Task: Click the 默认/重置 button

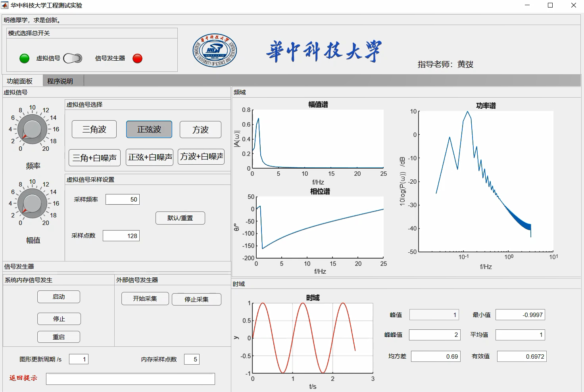Action: point(180,218)
